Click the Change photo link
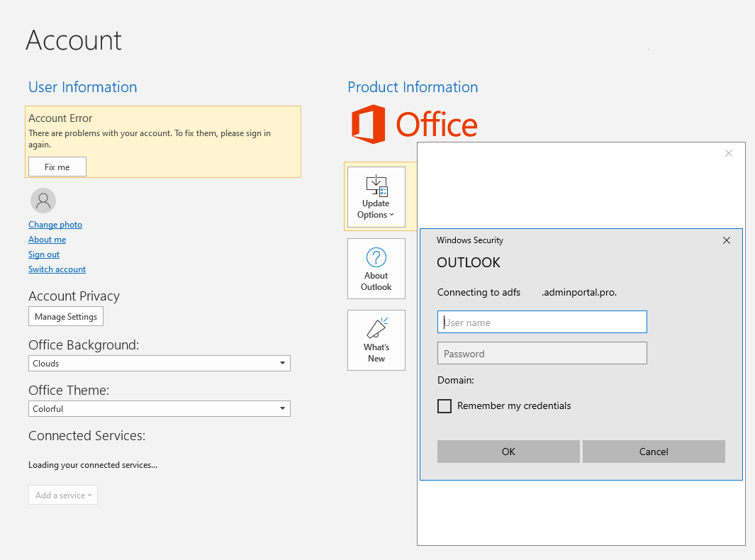 click(55, 225)
